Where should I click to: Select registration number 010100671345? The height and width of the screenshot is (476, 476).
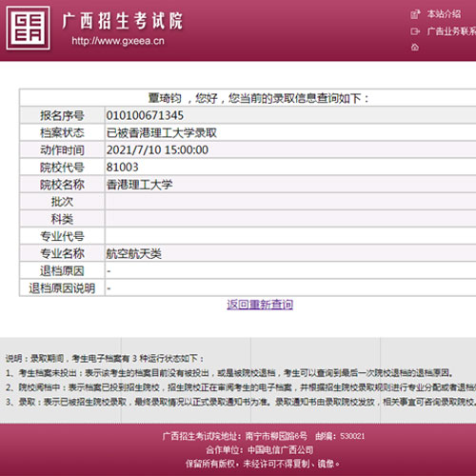click(145, 115)
